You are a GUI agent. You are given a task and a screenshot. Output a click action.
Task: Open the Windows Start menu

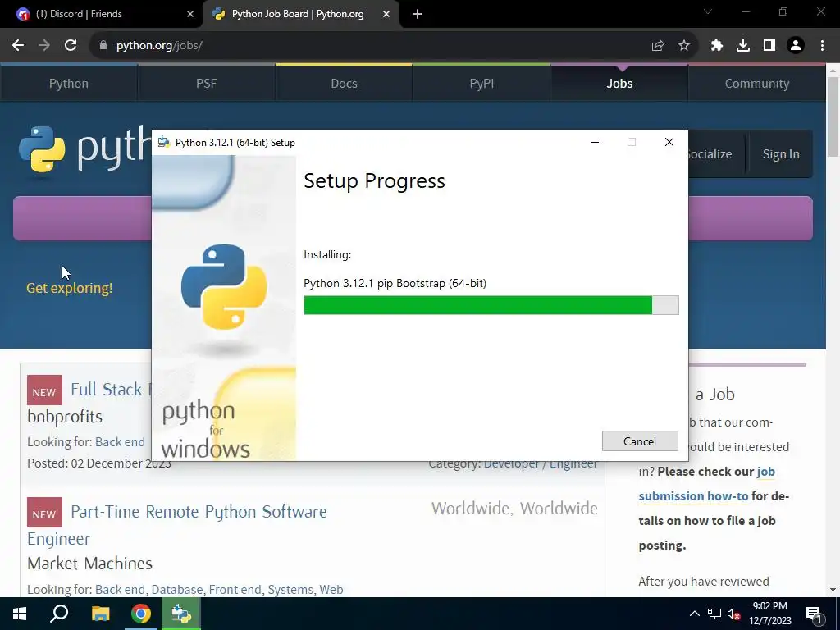tap(20, 614)
